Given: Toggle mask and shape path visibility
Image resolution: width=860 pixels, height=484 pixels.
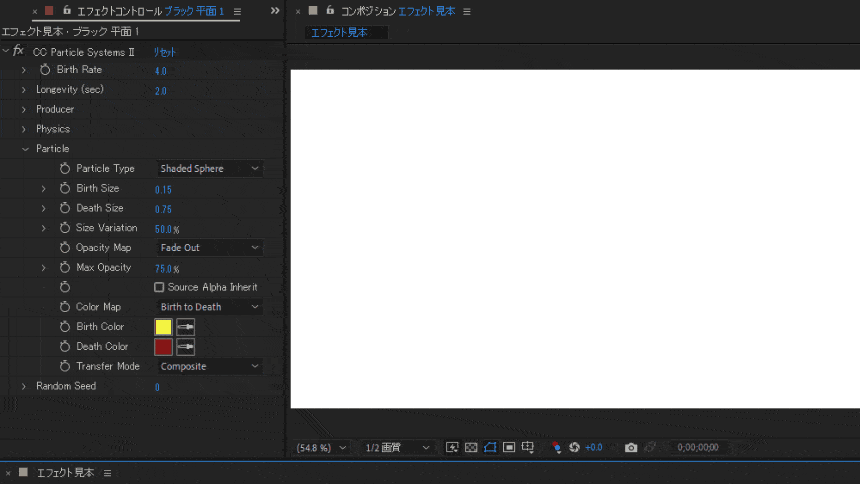Looking at the screenshot, I should [490, 447].
